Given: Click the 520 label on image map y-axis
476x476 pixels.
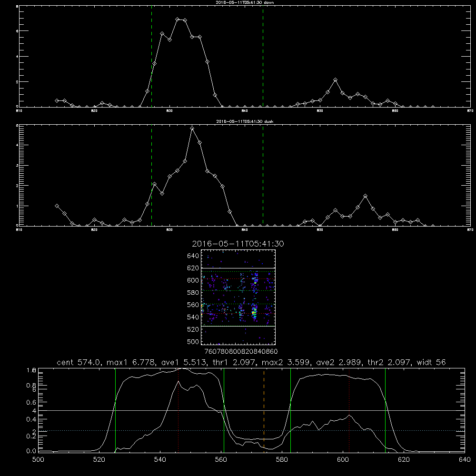Looking at the screenshot, I should pyautogui.click(x=193, y=329).
